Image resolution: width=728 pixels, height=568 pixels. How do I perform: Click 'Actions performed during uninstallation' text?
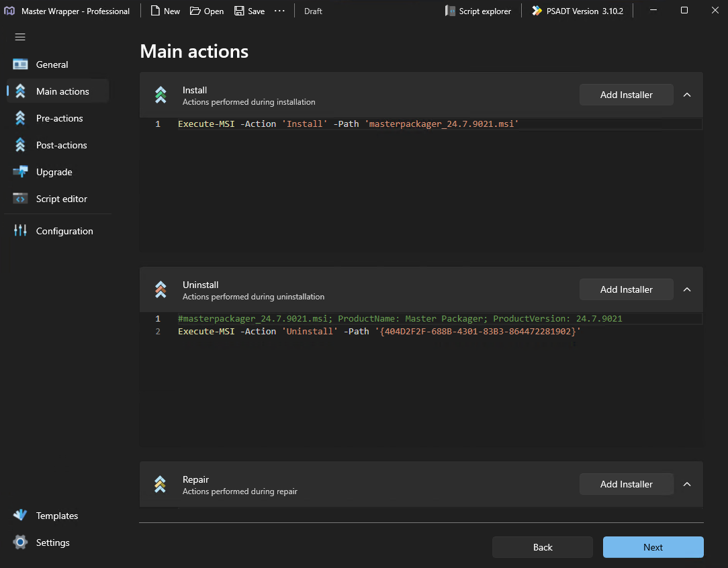point(253,297)
